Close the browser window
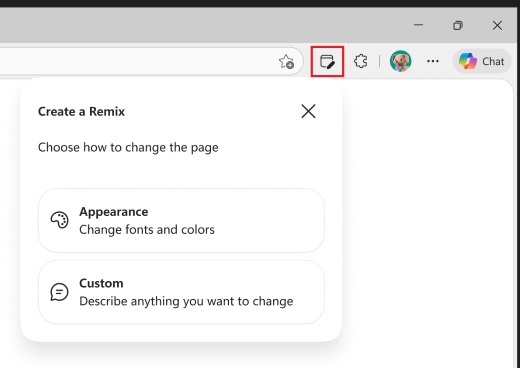 tap(497, 25)
